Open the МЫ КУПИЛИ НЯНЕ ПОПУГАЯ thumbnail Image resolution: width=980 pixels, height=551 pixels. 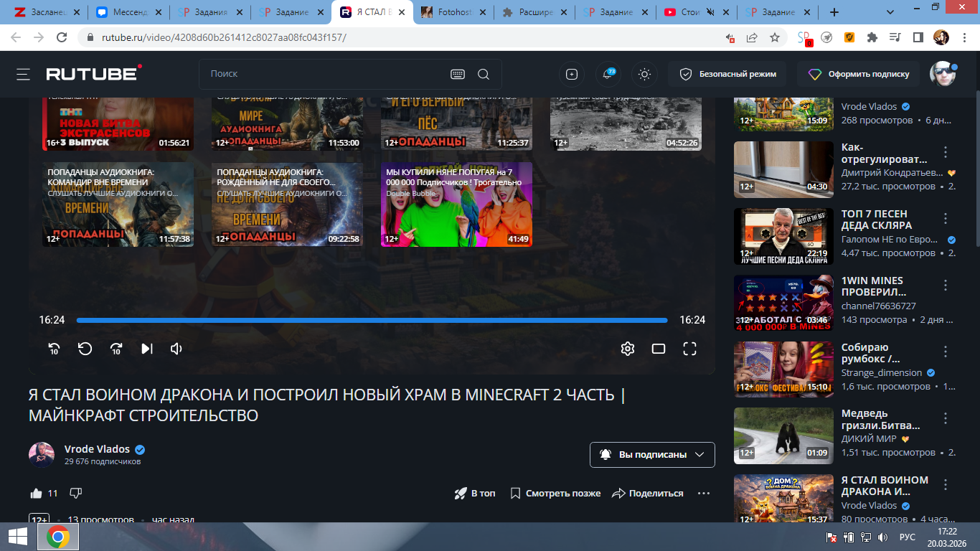[456, 204]
